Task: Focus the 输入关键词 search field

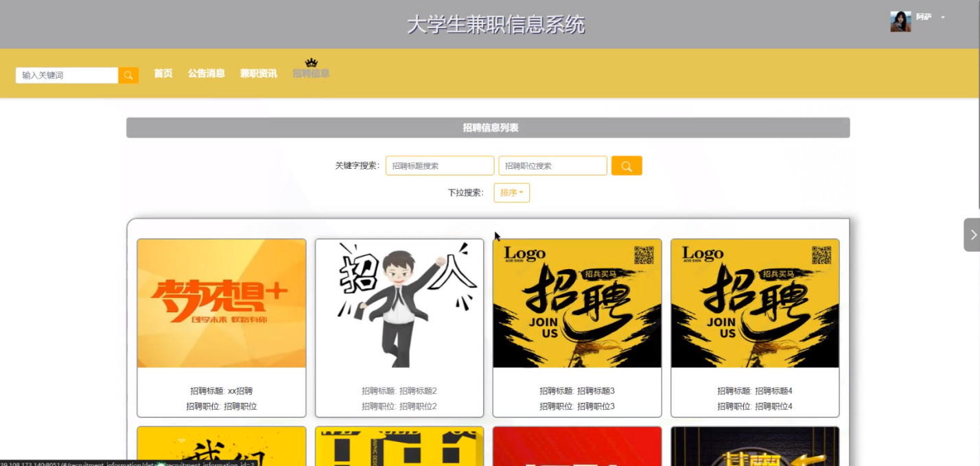Action: coord(67,75)
